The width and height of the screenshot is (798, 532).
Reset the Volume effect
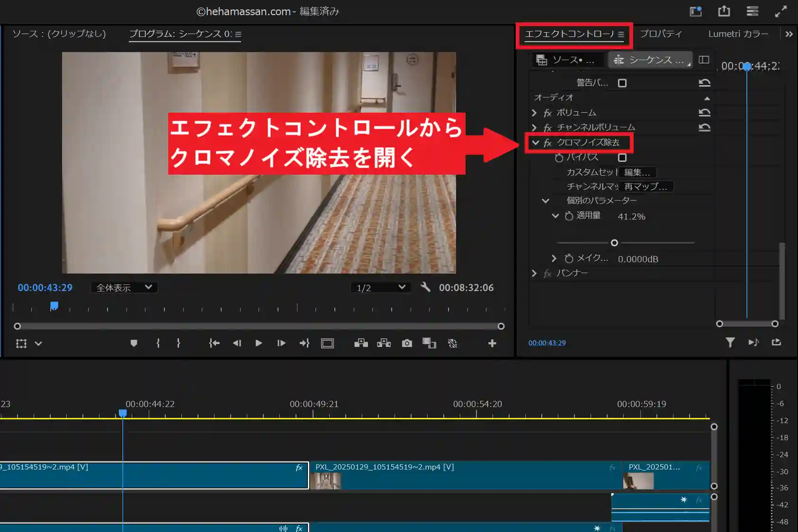tap(704, 113)
